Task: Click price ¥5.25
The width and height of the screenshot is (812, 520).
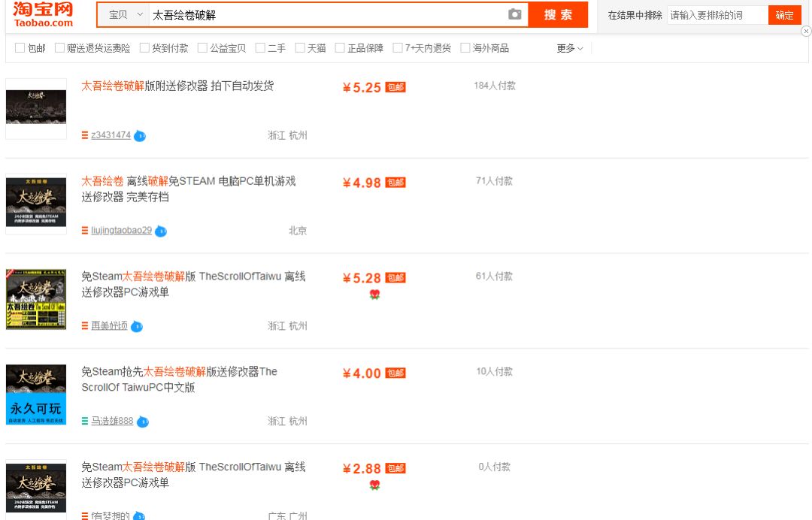Action: click(x=362, y=87)
